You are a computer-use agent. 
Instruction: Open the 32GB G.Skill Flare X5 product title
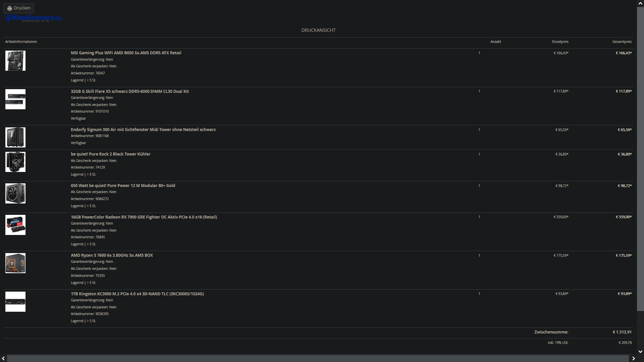point(129,91)
